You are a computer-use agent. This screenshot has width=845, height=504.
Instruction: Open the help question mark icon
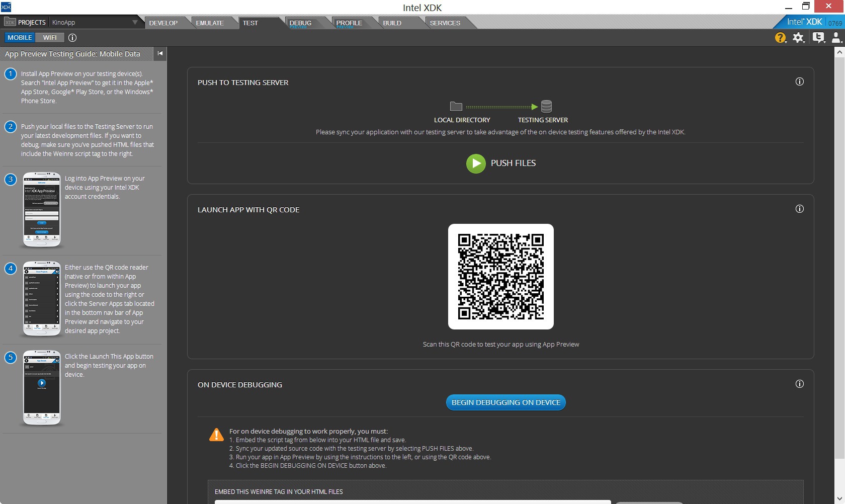(x=780, y=38)
